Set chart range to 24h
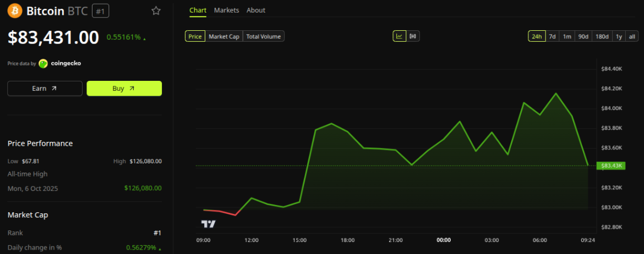The width and height of the screenshot is (644, 254). tap(537, 36)
